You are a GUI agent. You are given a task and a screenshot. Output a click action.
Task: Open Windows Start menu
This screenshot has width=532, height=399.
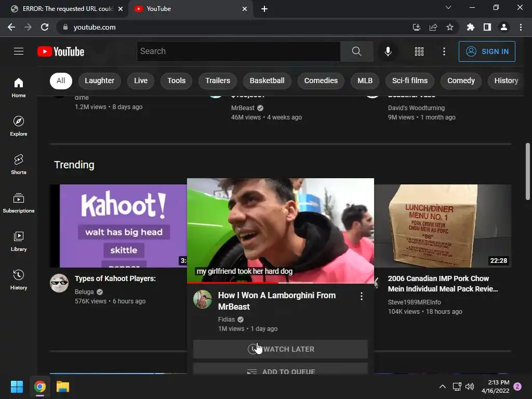point(17,387)
